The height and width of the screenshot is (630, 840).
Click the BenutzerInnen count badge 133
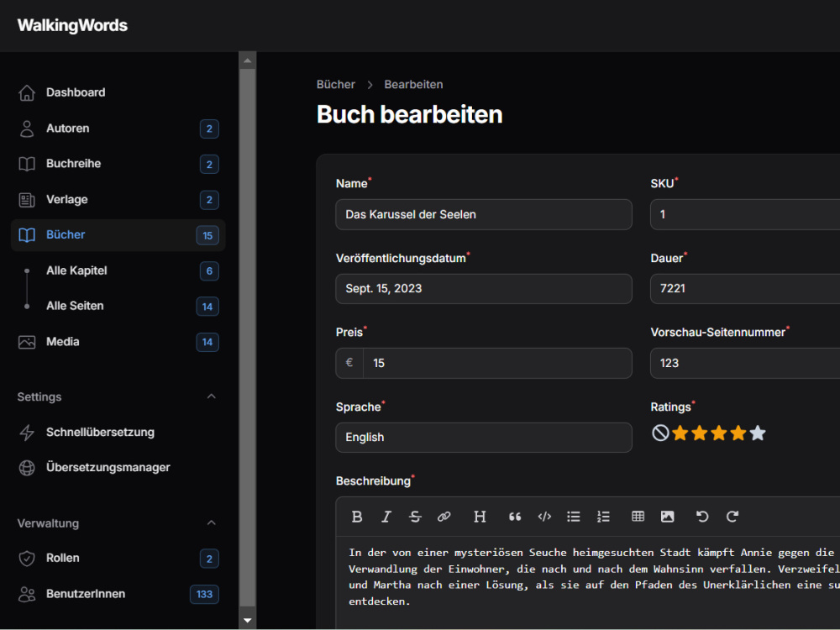point(204,594)
